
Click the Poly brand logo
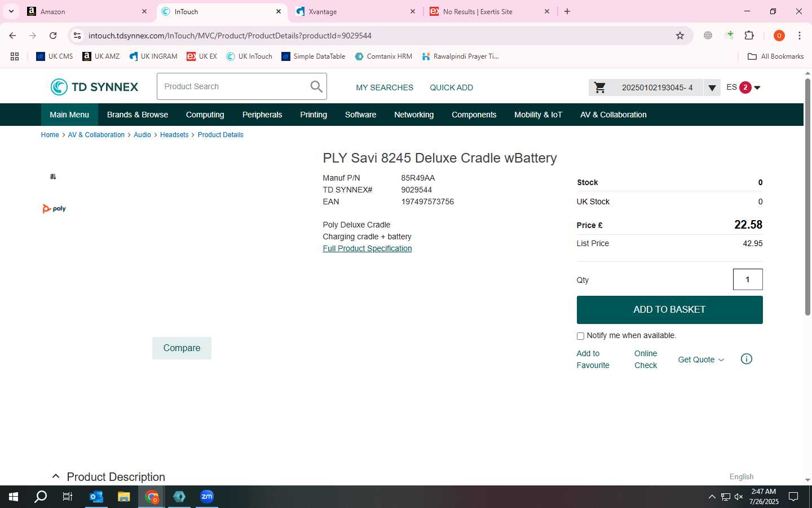pyautogui.click(x=54, y=209)
